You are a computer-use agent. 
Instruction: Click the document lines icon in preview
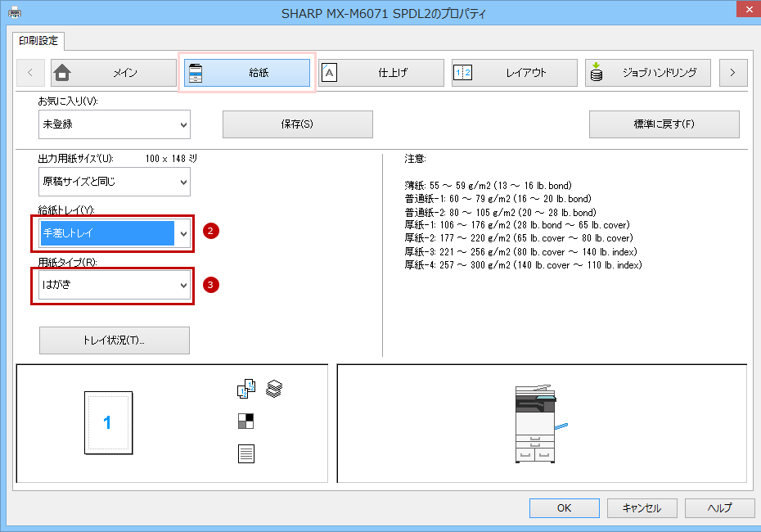point(246,453)
